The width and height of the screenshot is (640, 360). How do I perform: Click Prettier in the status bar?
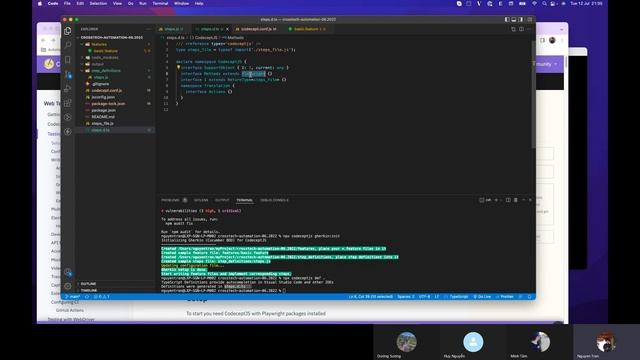pyautogui.click(x=505, y=297)
